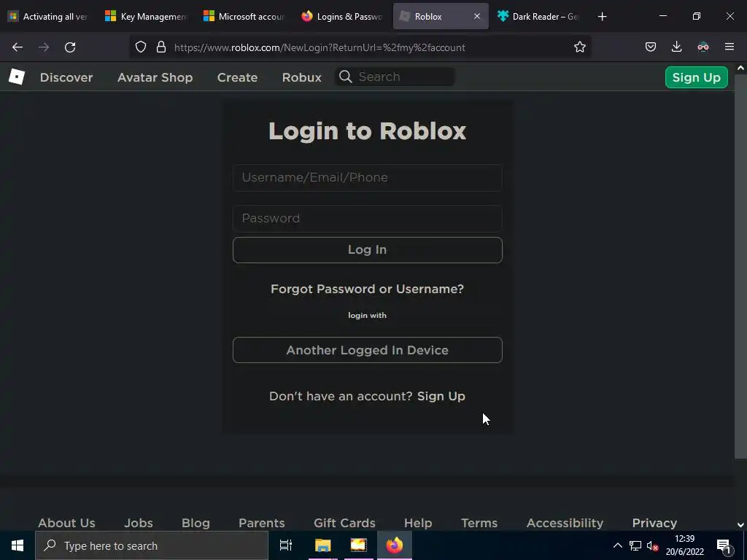747x560 pixels.
Task: Switch to the Key Management tab
Action: pos(147,16)
